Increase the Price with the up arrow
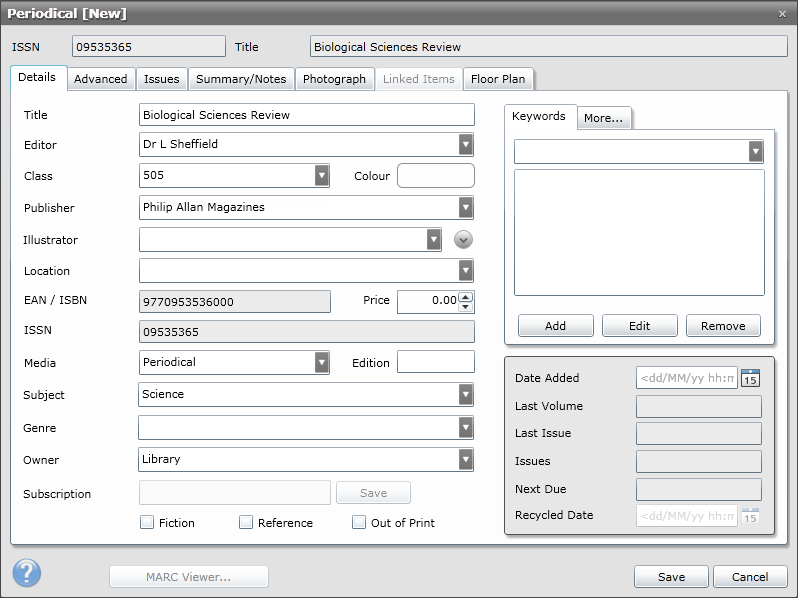Screen dimensions: 798x598 465,297
